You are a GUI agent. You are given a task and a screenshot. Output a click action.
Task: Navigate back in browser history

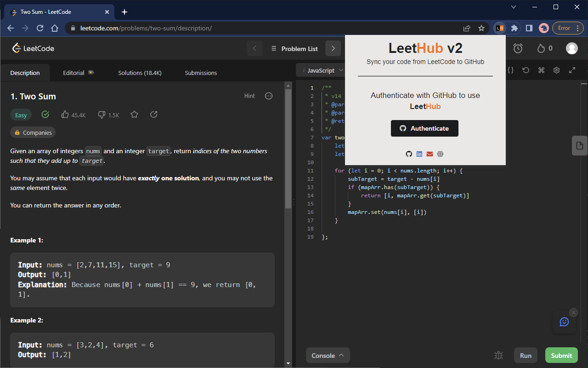[x=11, y=28]
